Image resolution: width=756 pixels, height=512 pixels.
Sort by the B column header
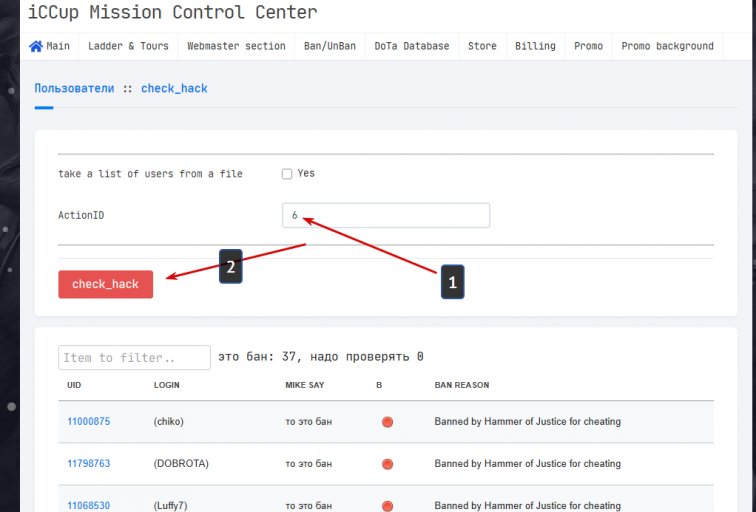point(379,385)
